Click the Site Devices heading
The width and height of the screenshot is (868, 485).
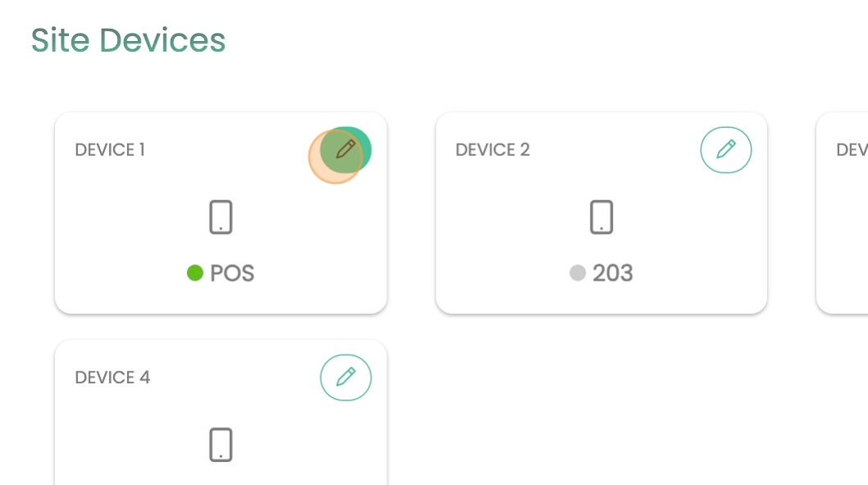(128, 40)
